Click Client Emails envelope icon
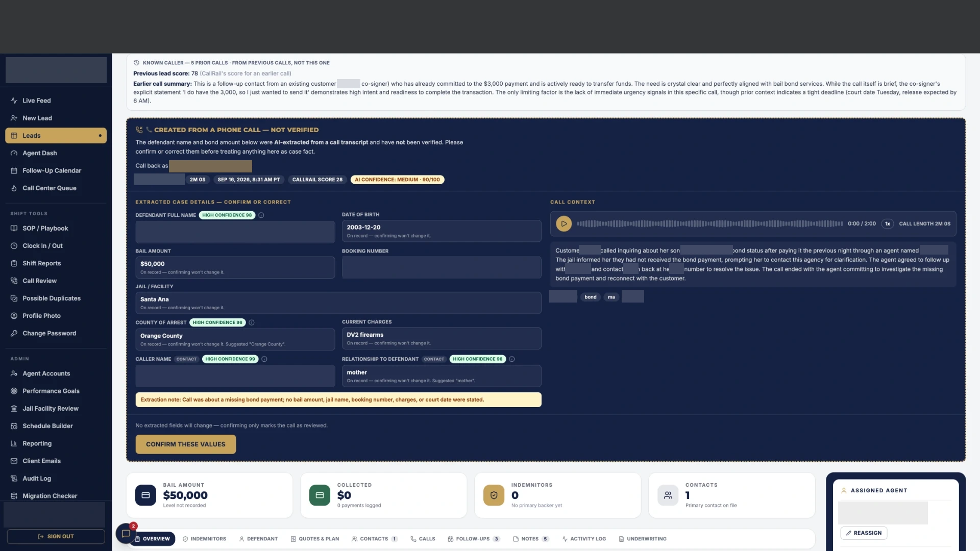This screenshot has width=980, height=551. 14,461
